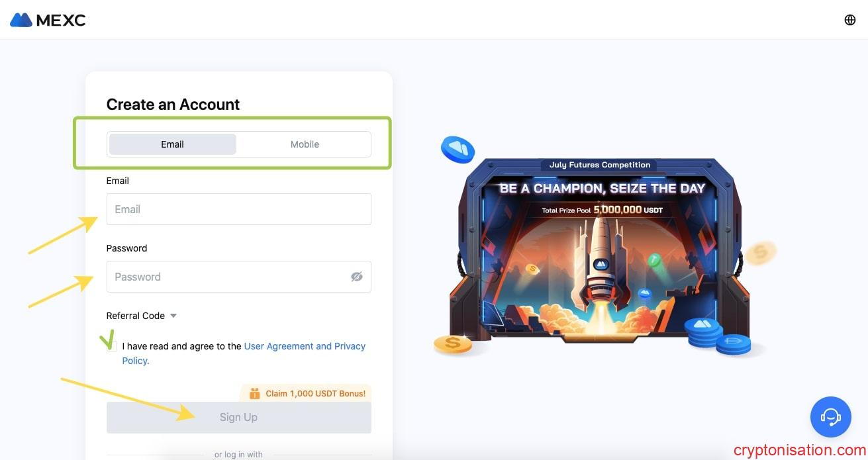Select the Email tab
The image size is (868, 460).
(x=172, y=144)
